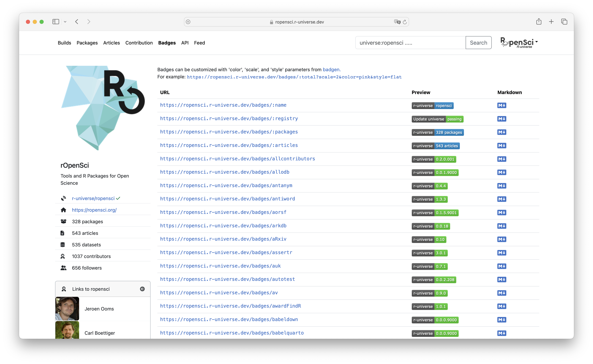The width and height of the screenshot is (593, 364).
Task: Click the home icon beside ropensci.org
Action: click(x=64, y=210)
